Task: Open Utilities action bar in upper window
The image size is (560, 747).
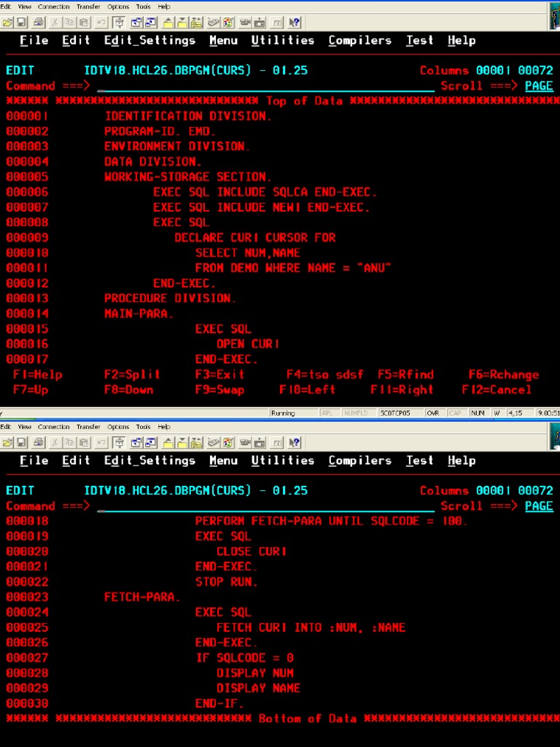Action: pyautogui.click(x=283, y=41)
